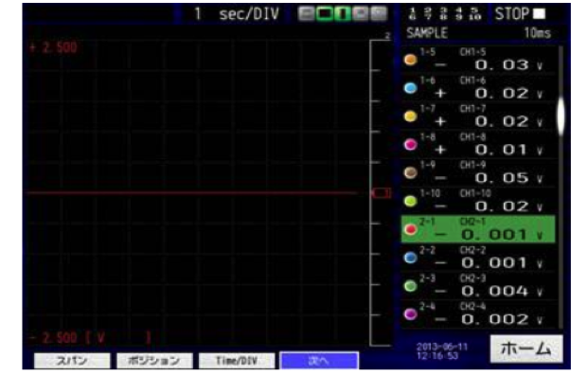
Task: Click the CH2-3 value -0.004 V
Action: click(x=488, y=291)
